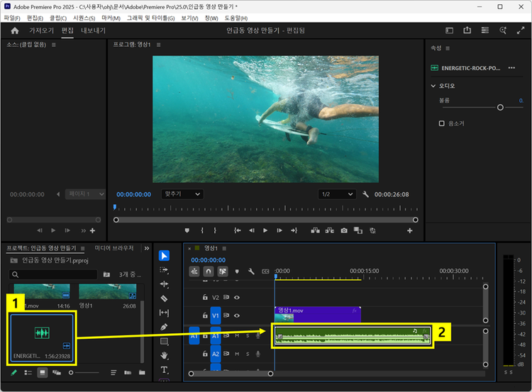Switch to 미디어 브라우저 tab
The image size is (532, 392).
click(114, 248)
